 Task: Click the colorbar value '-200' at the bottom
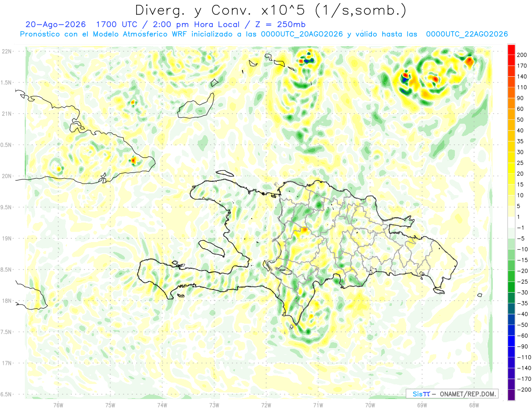coord(525,390)
